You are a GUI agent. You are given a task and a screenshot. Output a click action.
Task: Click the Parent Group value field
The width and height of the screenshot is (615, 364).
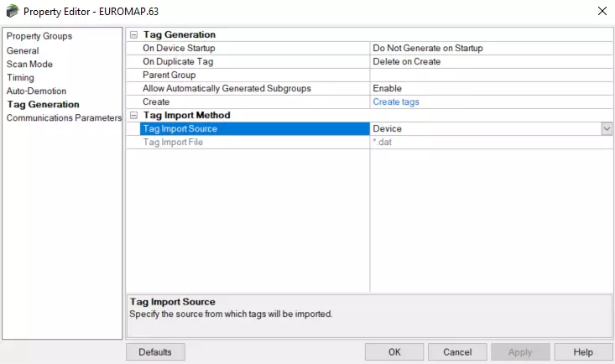pyautogui.click(x=491, y=75)
